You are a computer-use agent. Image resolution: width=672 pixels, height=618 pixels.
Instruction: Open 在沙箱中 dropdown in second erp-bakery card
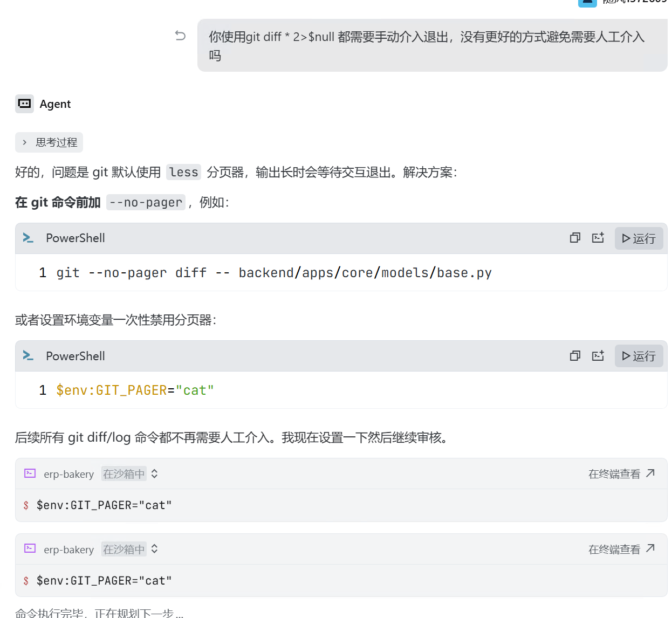tap(130, 549)
